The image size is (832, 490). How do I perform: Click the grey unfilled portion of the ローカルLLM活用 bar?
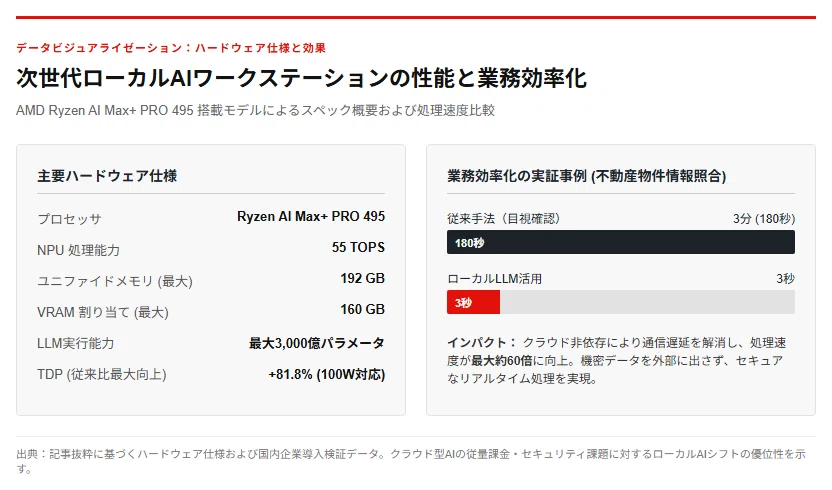point(647,302)
